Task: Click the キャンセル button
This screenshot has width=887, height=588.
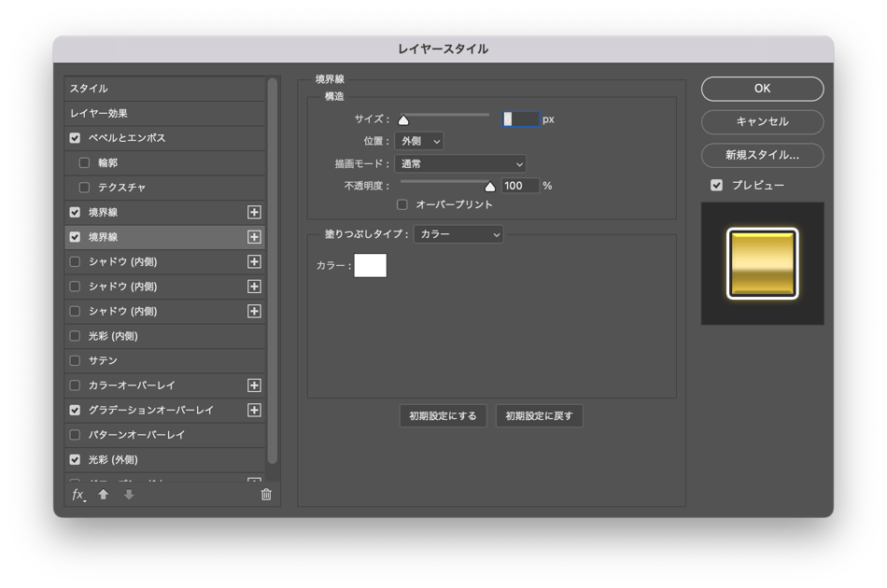Action: click(762, 121)
